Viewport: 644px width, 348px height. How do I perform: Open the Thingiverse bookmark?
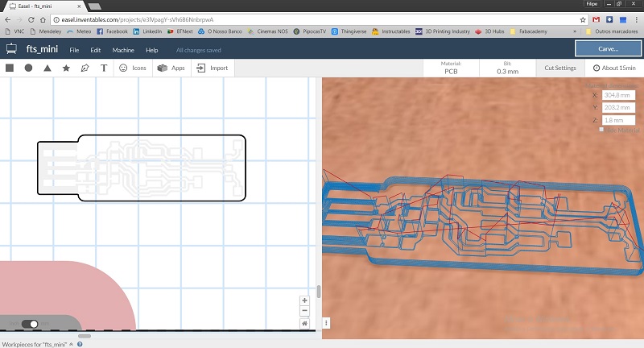(x=349, y=31)
